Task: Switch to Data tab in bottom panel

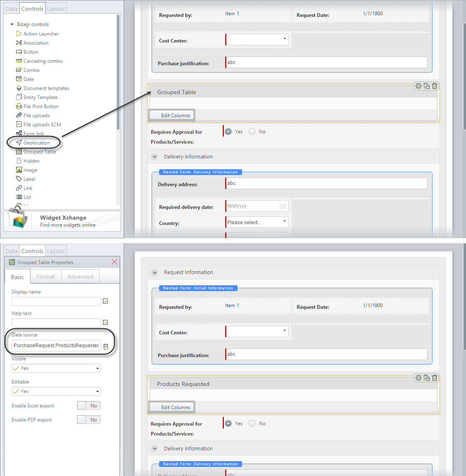Action: (x=12, y=251)
